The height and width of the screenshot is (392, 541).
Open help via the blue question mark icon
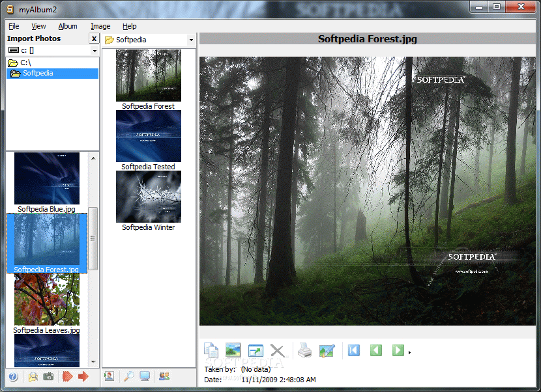point(13,376)
